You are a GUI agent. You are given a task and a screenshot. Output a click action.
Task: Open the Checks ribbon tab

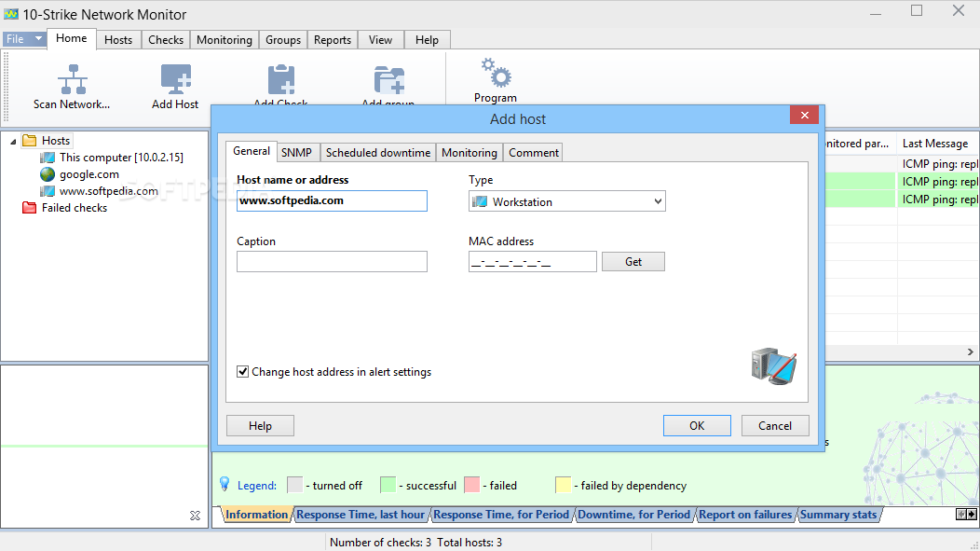(x=166, y=39)
